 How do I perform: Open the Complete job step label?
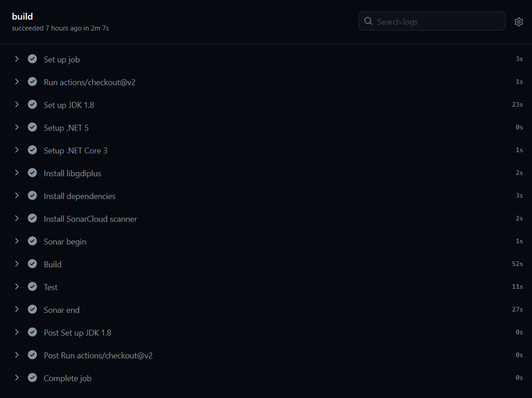pos(67,378)
